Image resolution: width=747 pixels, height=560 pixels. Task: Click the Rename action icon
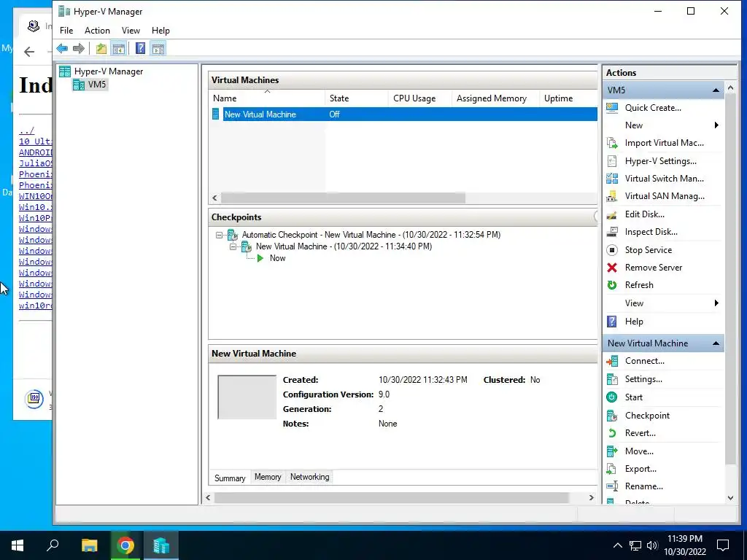point(612,486)
